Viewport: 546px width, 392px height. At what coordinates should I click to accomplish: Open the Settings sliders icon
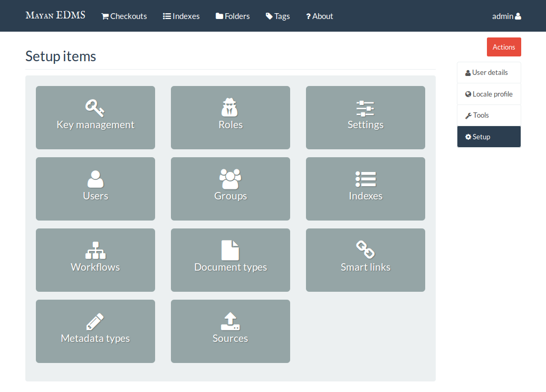365,108
